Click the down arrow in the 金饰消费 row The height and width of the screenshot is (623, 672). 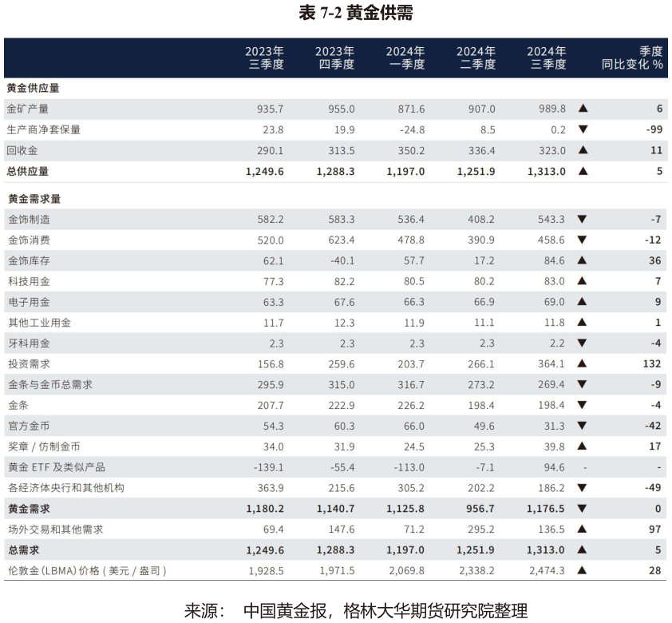pos(583,240)
